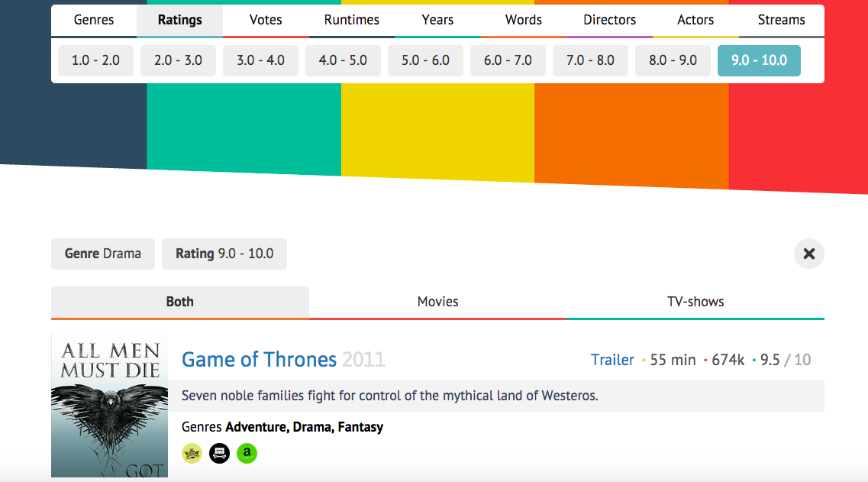Switch to the Genres tab
This screenshot has height=482, width=868.
coord(94,21)
